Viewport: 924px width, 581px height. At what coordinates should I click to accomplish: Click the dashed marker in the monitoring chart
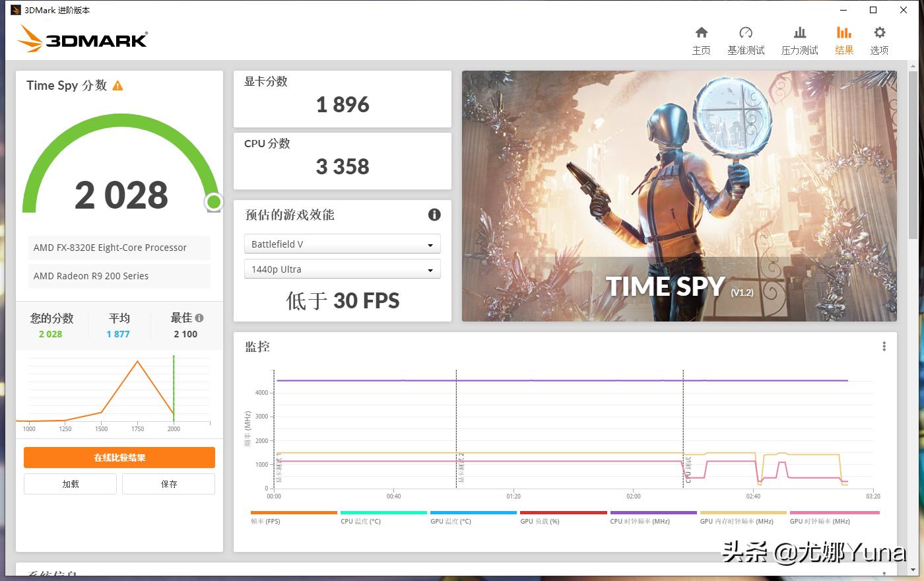(x=456, y=429)
